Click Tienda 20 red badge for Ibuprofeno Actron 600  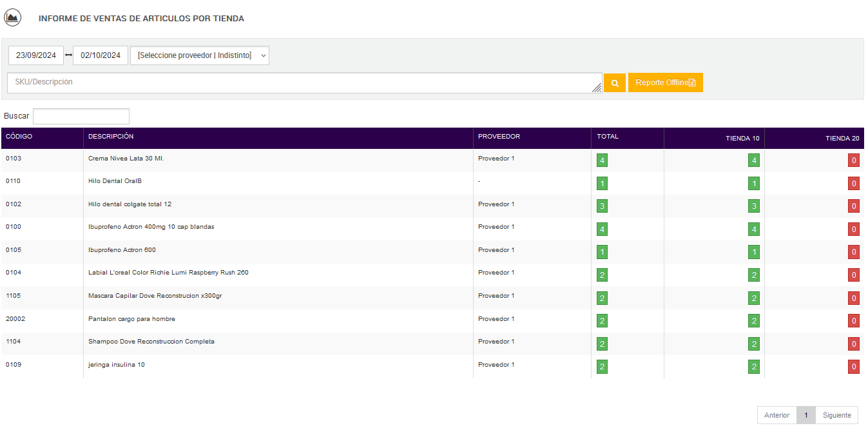point(854,252)
